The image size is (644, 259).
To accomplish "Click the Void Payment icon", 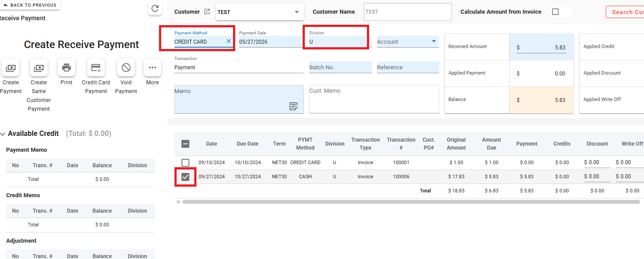I will tap(126, 68).
